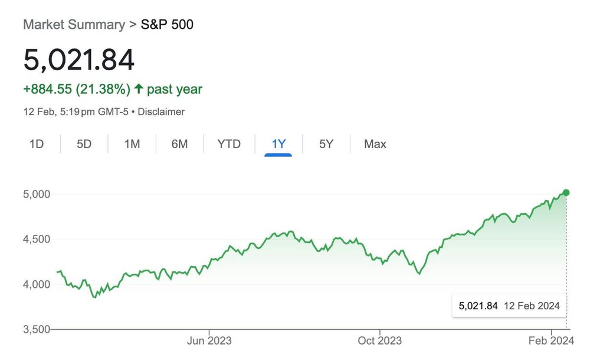View the 6M time range

[x=179, y=143]
